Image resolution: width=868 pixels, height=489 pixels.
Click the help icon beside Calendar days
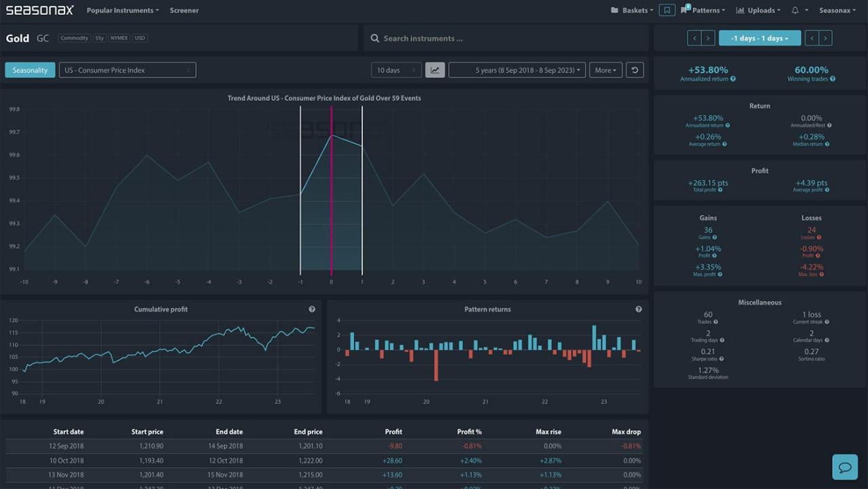pyautogui.click(x=827, y=340)
